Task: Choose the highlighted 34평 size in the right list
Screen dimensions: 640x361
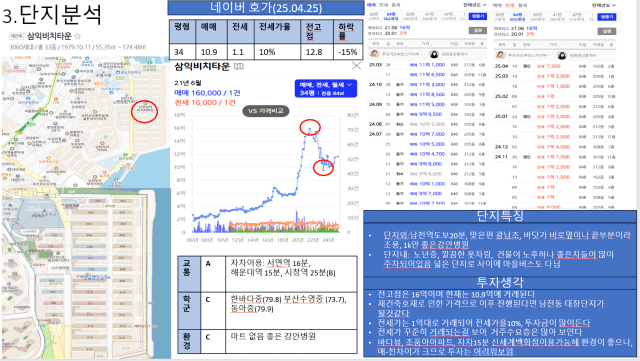Action: (518, 17)
